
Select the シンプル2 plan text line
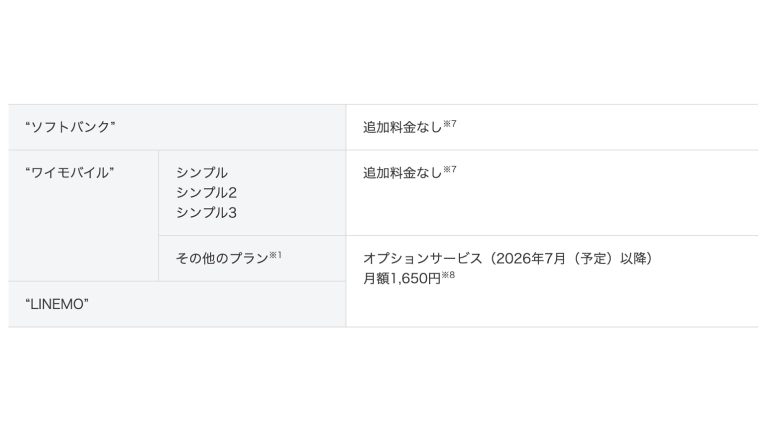coord(206,193)
